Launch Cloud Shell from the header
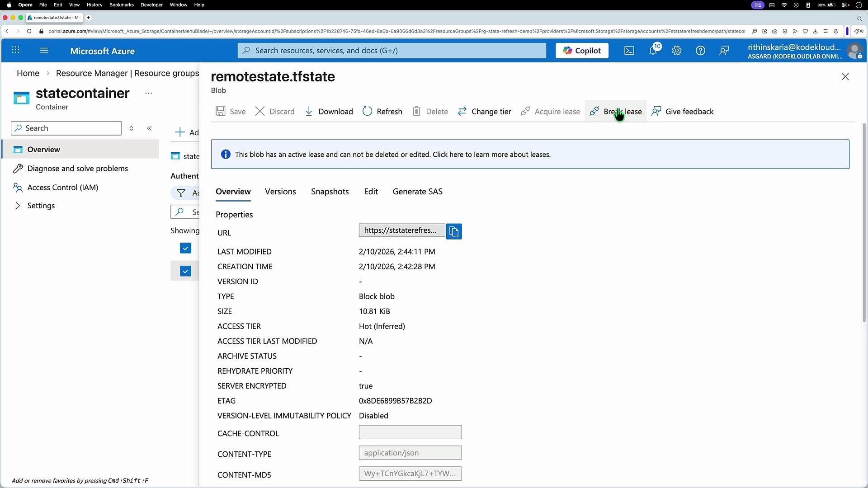The image size is (868, 488). pos(629,51)
